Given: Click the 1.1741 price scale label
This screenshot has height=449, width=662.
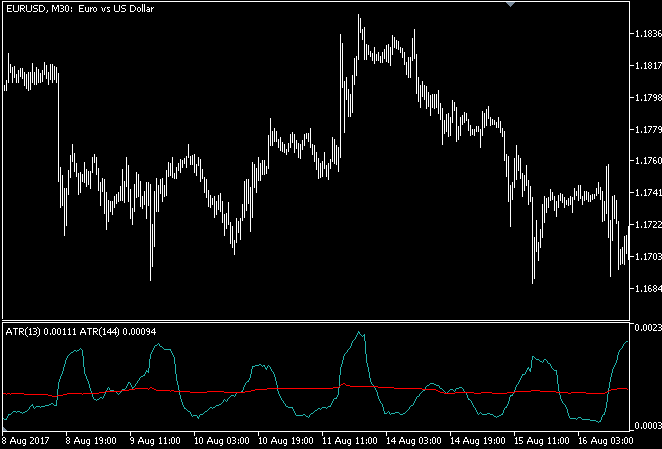Looking at the screenshot, I should pos(648,193).
